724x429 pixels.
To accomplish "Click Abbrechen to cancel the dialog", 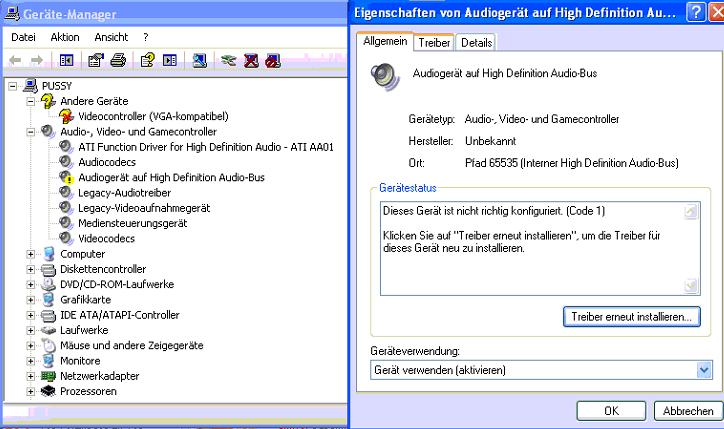I will (688, 411).
